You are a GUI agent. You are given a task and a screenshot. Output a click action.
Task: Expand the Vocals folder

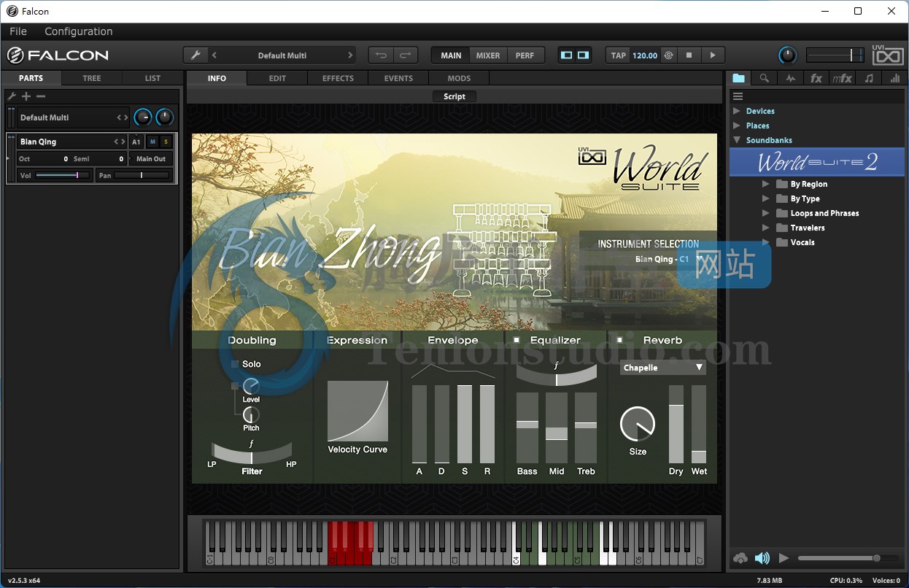click(765, 242)
